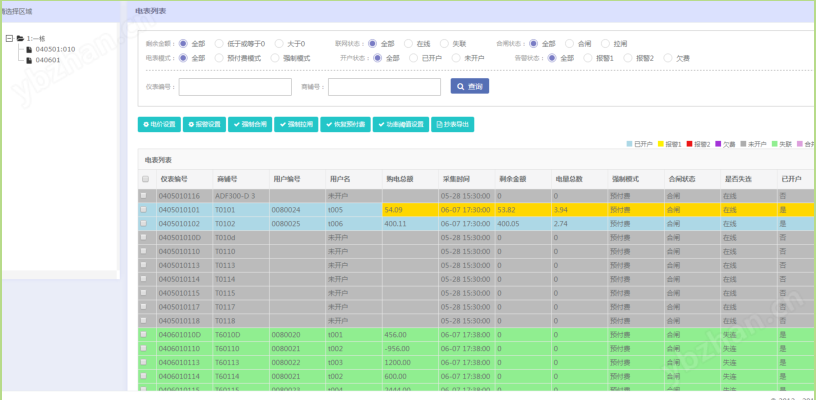
Task: Focus the 仪表编号 input field
Action: [235, 87]
